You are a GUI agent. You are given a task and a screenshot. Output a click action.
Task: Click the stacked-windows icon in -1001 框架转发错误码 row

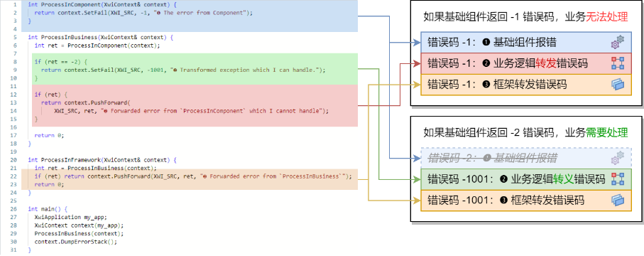pyautogui.click(x=617, y=201)
